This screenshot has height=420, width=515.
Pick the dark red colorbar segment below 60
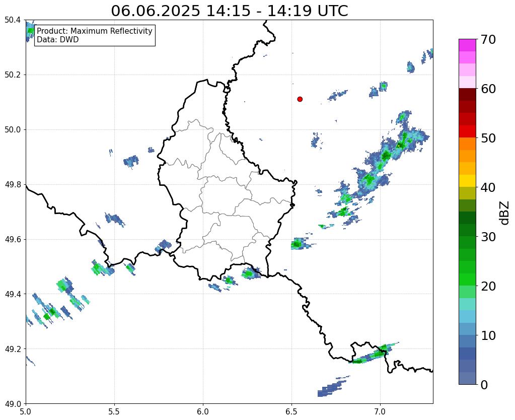[x=467, y=95]
